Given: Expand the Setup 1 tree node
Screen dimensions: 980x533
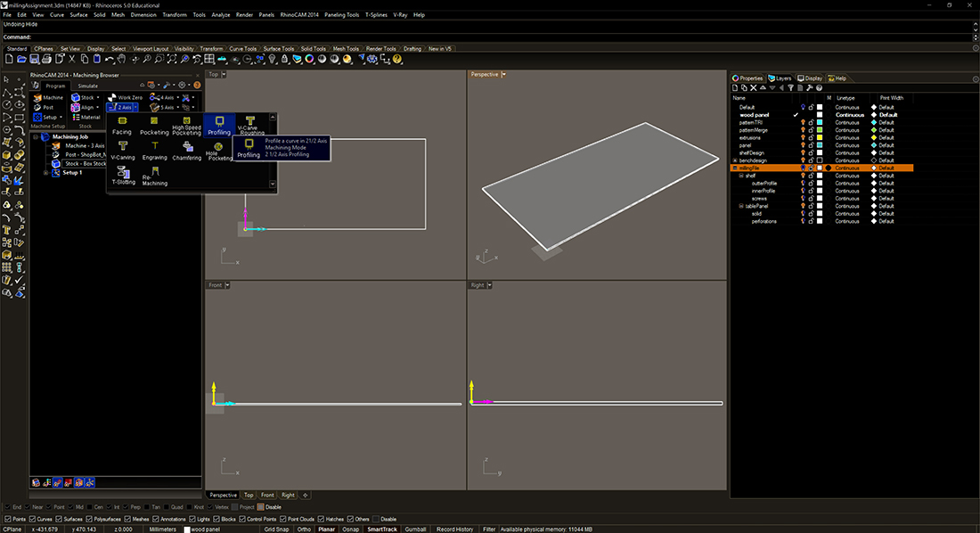Looking at the screenshot, I should point(45,173).
